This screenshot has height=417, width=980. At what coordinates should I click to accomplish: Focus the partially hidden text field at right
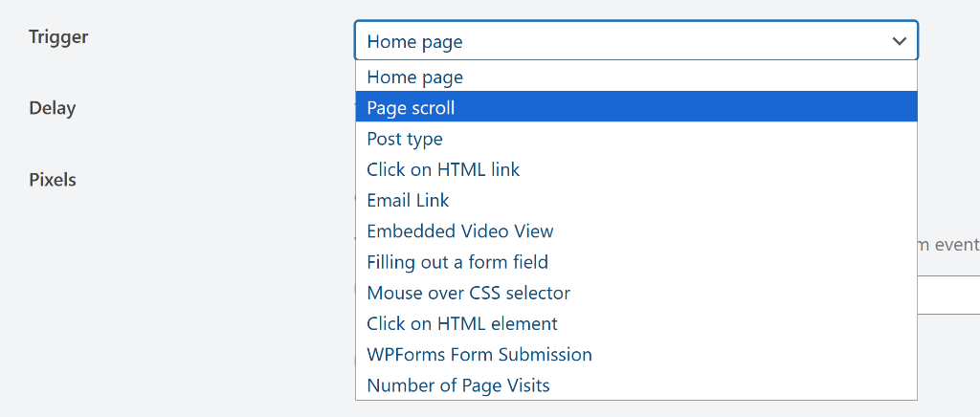(x=947, y=295)
